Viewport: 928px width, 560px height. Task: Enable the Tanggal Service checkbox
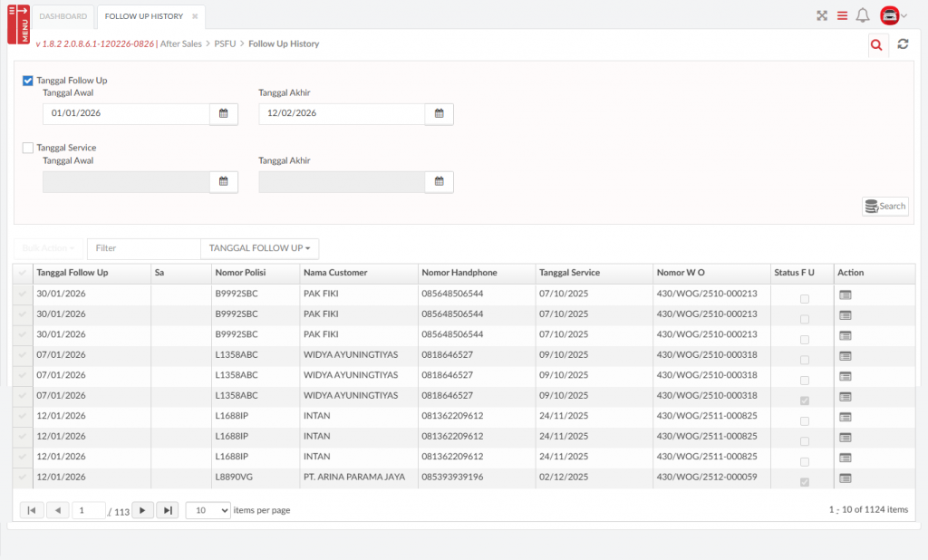click(28, 148)
